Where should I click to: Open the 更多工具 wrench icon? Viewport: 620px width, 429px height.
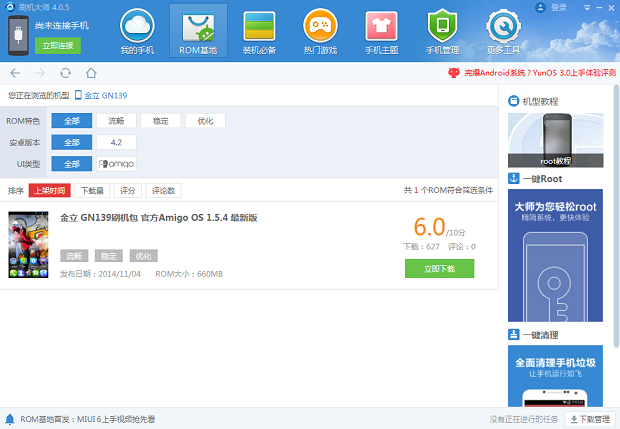(503, 26)
